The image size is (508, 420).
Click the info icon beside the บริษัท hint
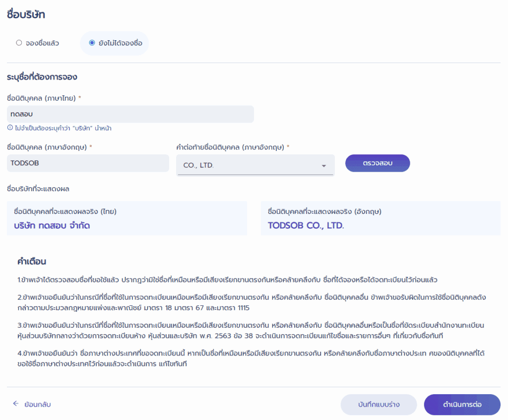(x=10, y=128)
